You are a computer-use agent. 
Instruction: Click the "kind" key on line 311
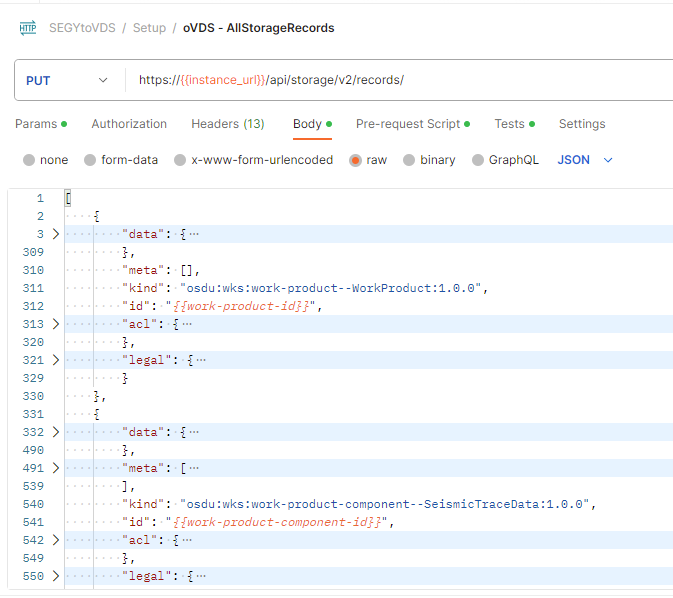(x=143, y=288)
